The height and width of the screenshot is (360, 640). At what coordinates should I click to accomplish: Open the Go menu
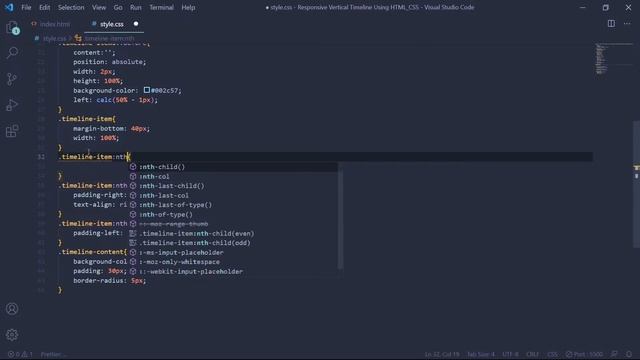[118, 7]
